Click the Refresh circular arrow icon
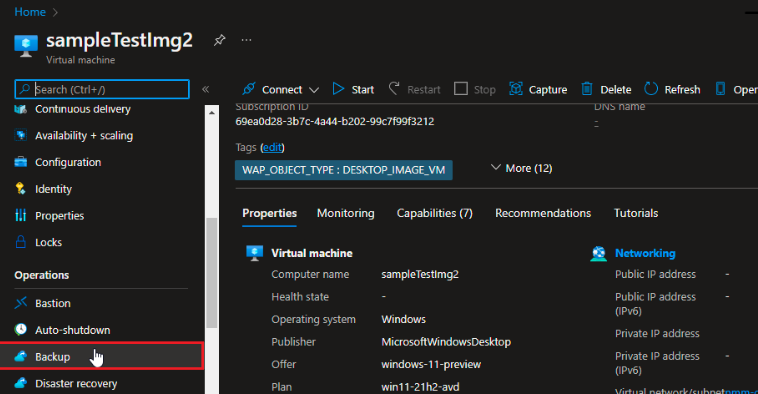 [x=651, y=89]
